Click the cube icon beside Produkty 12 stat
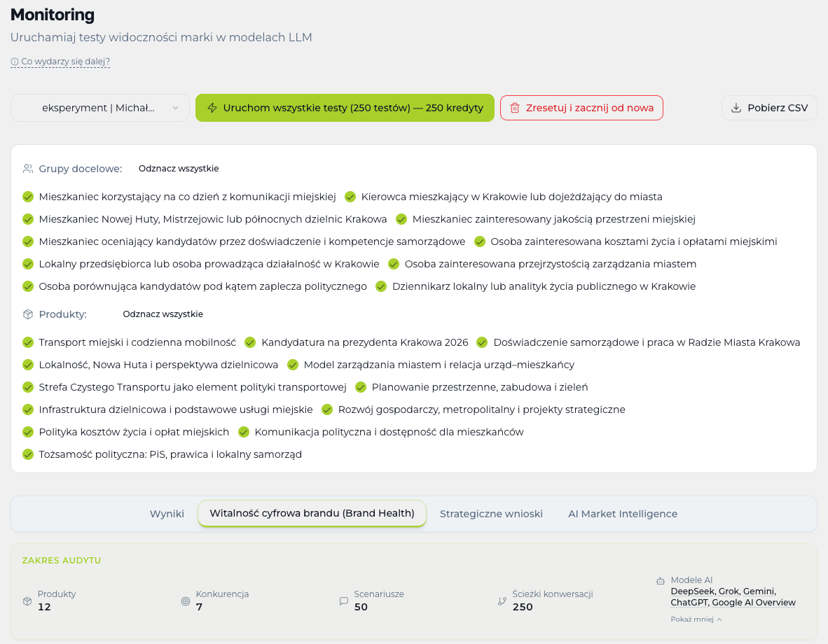Screen dimensions: 828x644 27,601
